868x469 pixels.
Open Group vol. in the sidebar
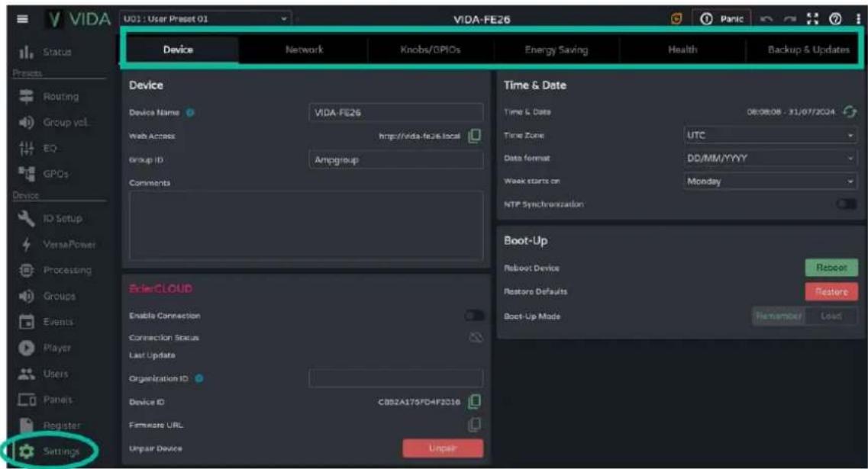(53, 122)
